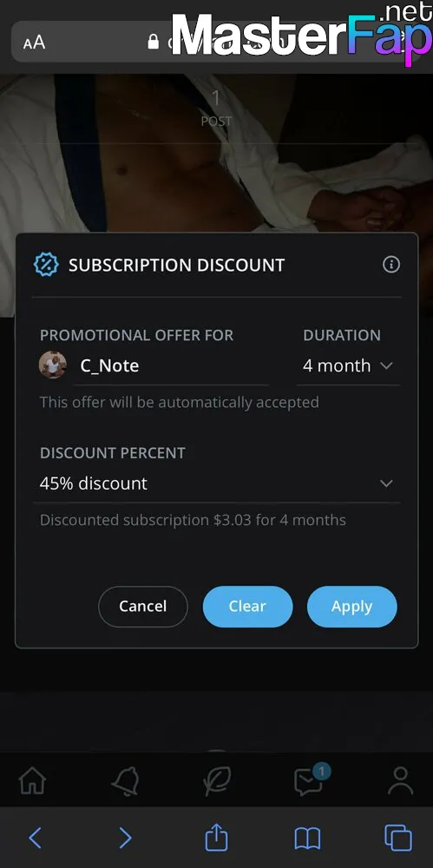Tap Safari share icon
The image size is (433, 868).
217,837
